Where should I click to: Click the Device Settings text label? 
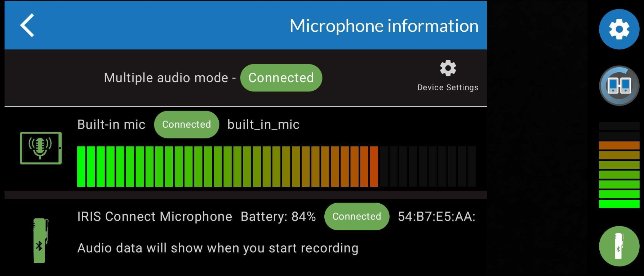coord(448,87)
